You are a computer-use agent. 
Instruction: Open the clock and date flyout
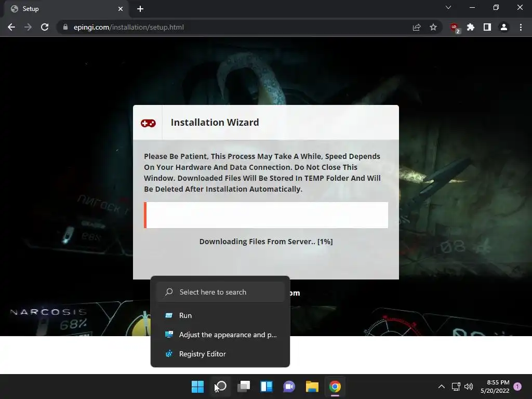(495, 387)
